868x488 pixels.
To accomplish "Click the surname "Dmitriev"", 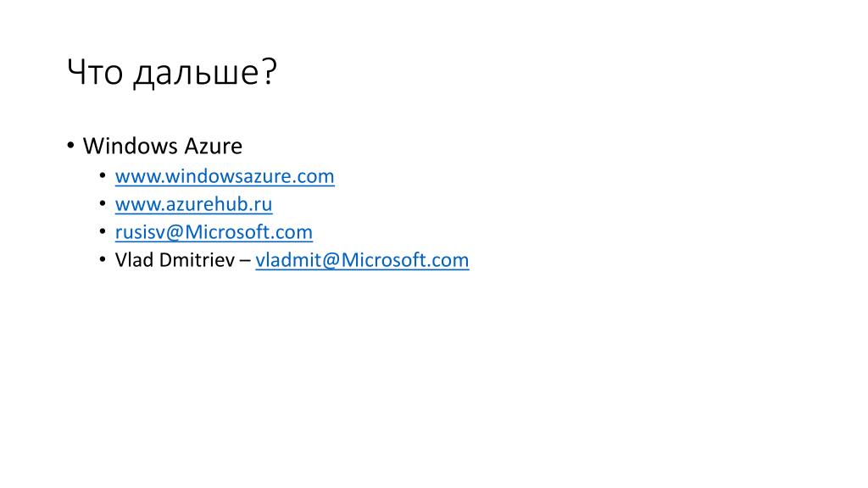I will click(x=197, y=260).
